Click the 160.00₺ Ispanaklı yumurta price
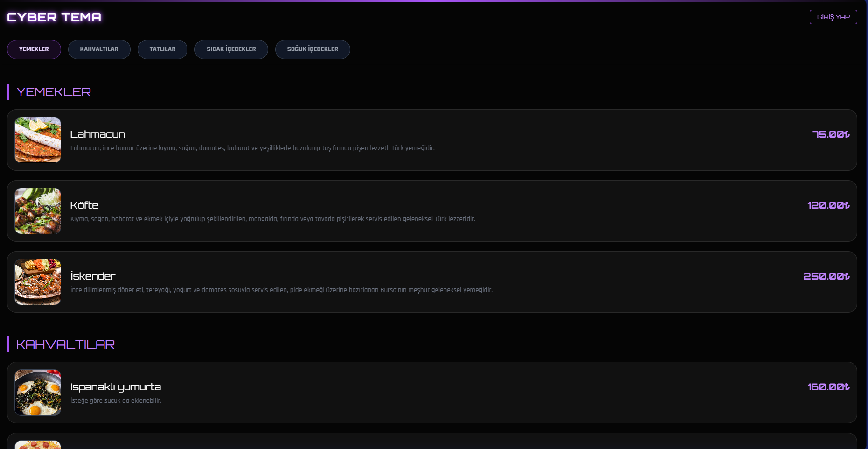Screen dimensions: 868x449 tap(829, 386)
